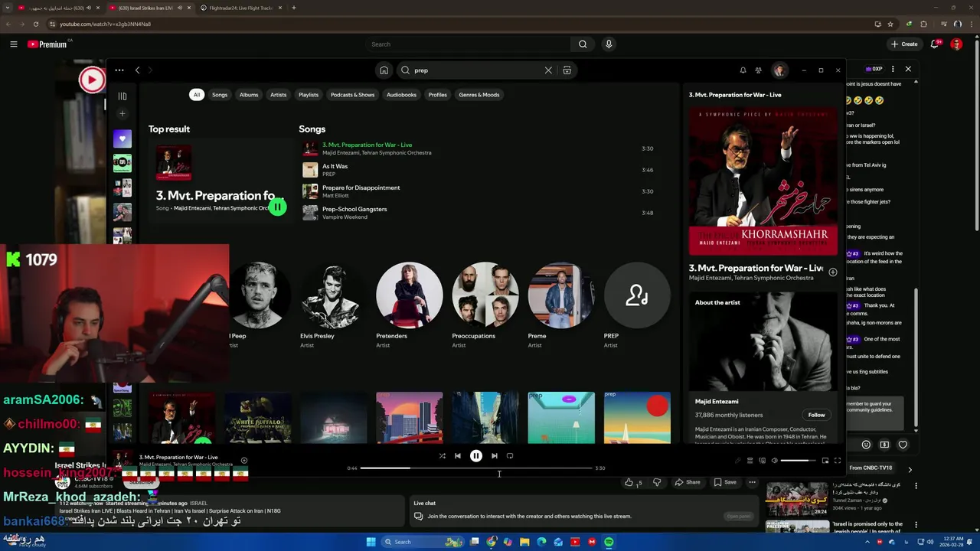Go to Spotify Home

point(384,70)
